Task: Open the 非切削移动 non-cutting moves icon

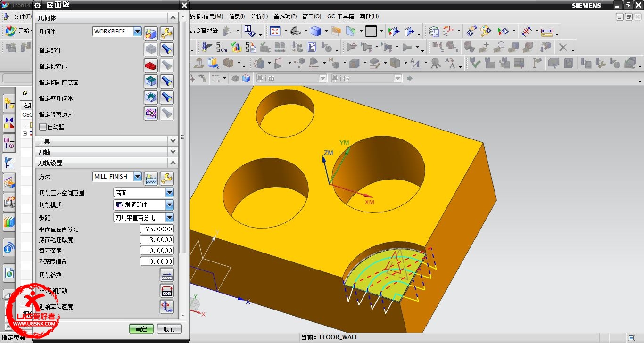Action: pos(167,291)
